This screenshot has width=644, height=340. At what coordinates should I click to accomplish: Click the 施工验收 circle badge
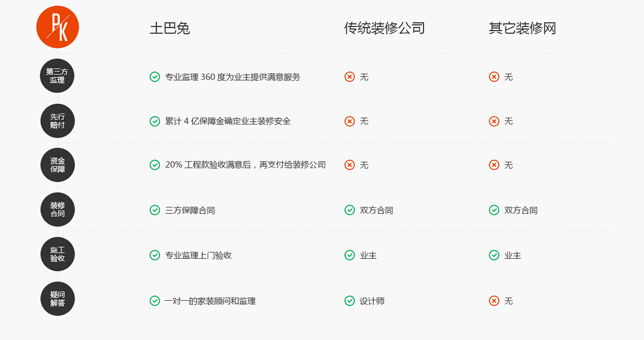click(x=57, y=254)
